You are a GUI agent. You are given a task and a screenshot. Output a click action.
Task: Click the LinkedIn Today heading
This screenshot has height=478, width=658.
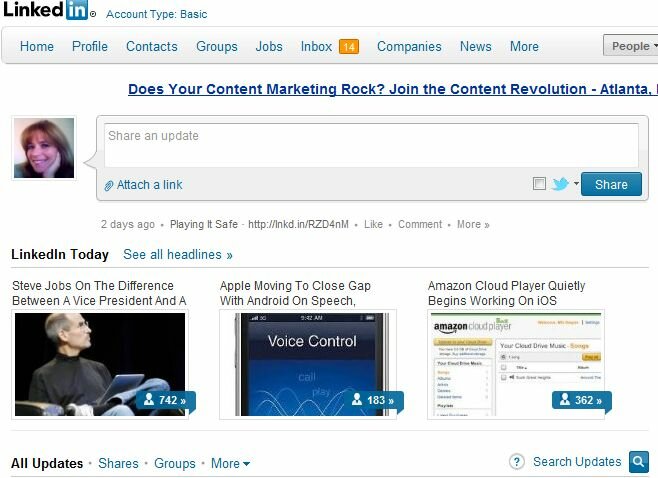[60, 254]
